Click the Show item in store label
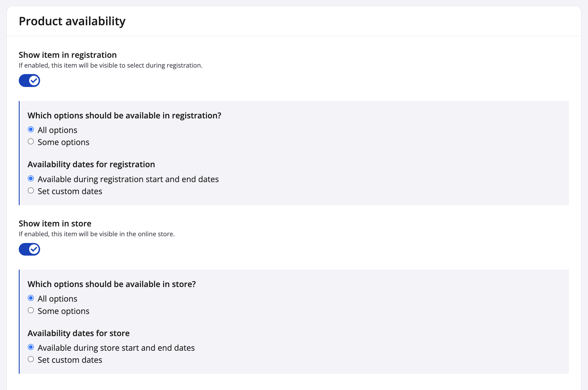This screenshot has width=588, height=390. pos(55,224)
